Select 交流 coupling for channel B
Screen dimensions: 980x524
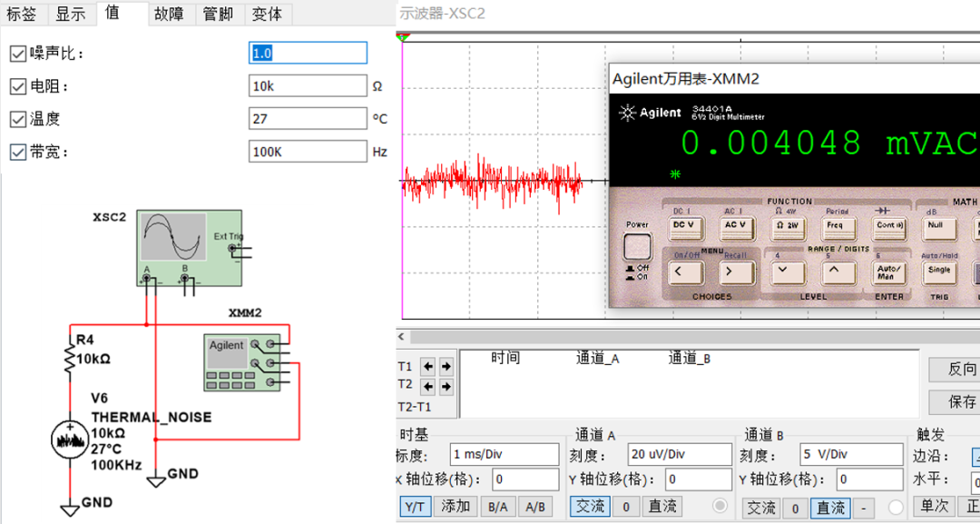761,508
